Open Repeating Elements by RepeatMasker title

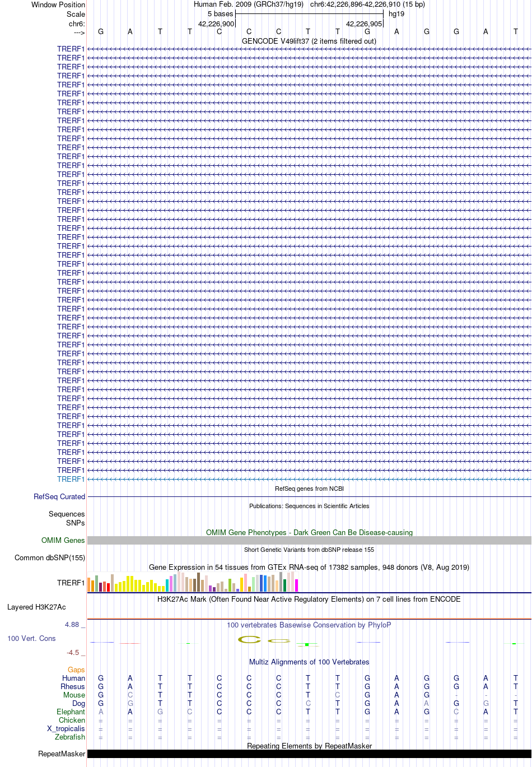coord(309,746)
